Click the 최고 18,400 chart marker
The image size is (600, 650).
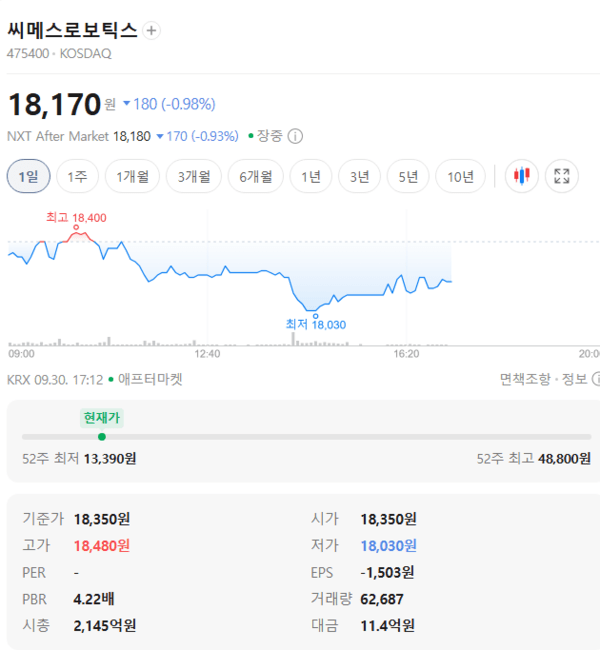click(76, 227)
